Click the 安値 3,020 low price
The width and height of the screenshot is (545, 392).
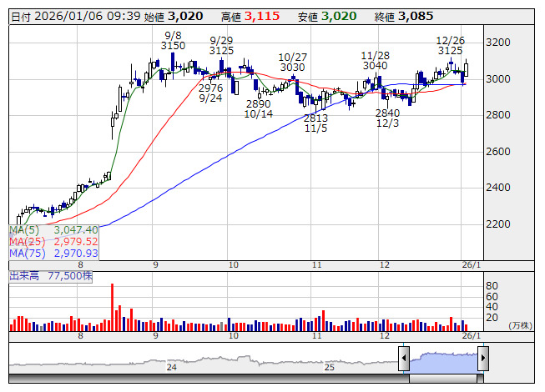327,17
